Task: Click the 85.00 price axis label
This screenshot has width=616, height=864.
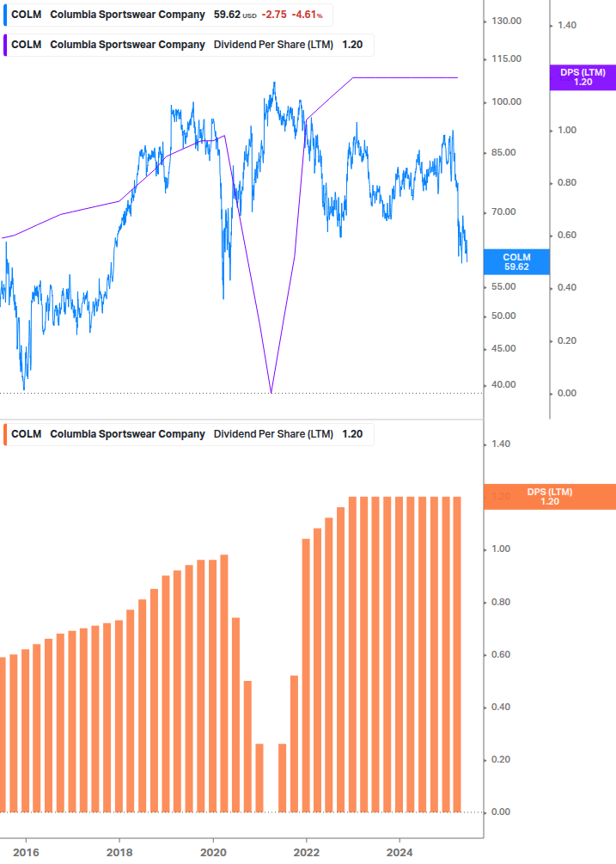Action: click(x=503, y=153)
